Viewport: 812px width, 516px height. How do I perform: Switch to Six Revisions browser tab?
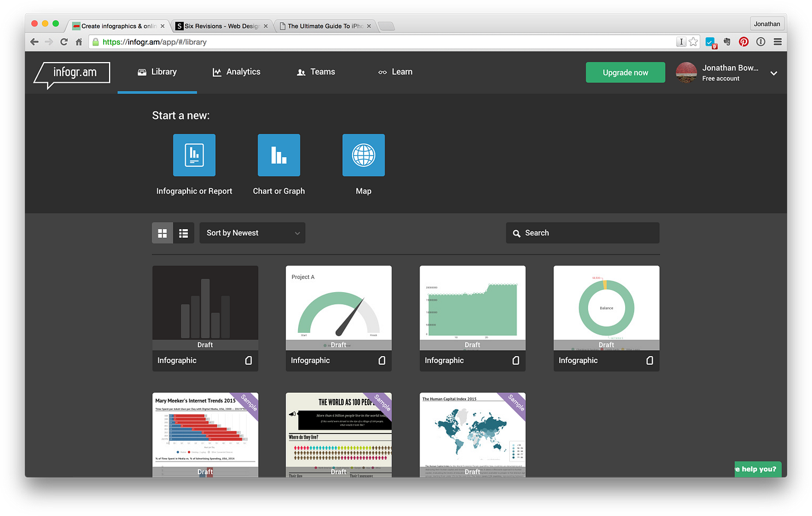click(x=222, y=26)
